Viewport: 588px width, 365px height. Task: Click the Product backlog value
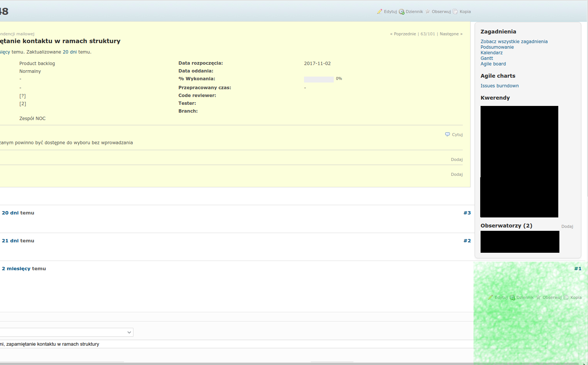click(37, 64)
